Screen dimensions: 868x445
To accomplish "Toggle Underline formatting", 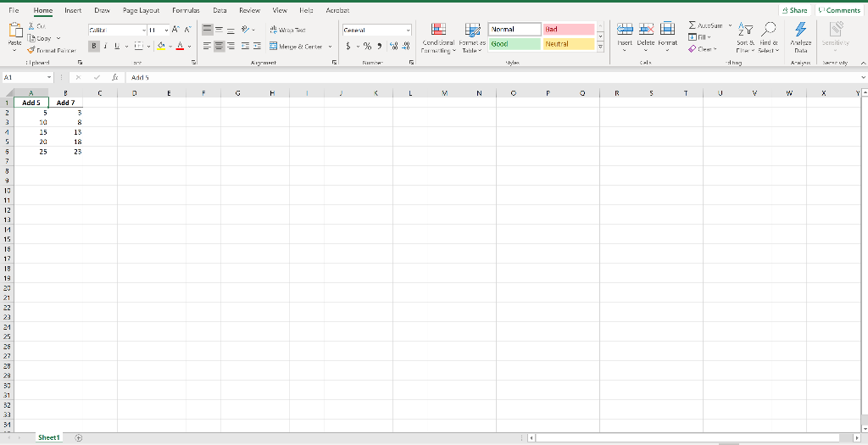I will click(117, 46).
